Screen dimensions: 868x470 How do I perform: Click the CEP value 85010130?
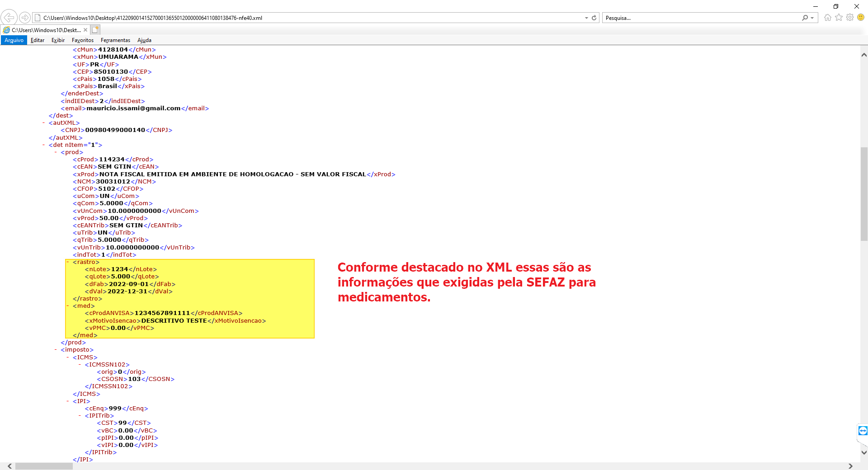coord(111,72)
